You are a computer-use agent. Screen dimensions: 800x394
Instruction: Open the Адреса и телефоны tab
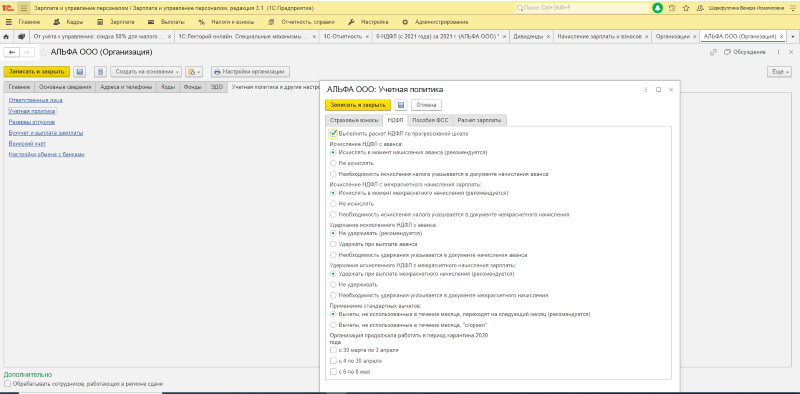click(x=126, y=87)
